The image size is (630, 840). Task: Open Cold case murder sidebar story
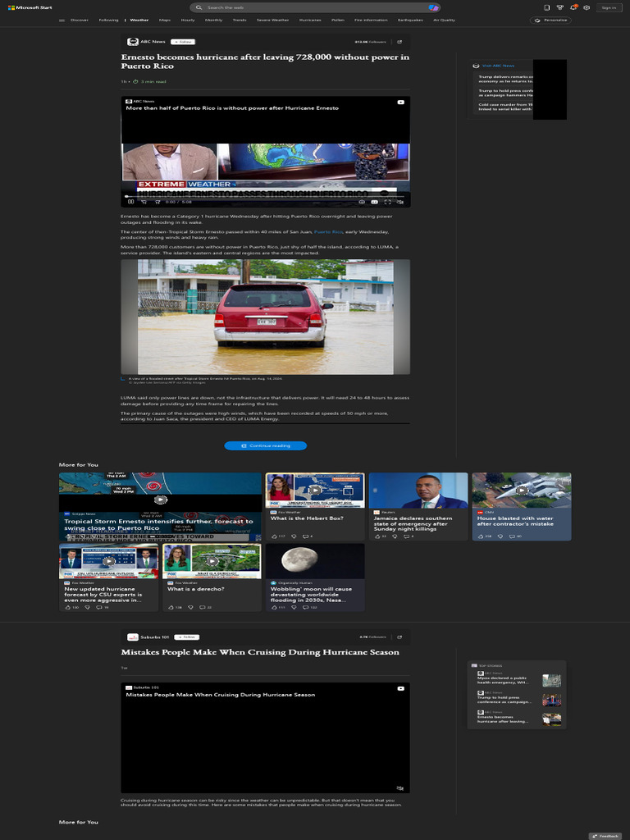[x=505, y=107]
